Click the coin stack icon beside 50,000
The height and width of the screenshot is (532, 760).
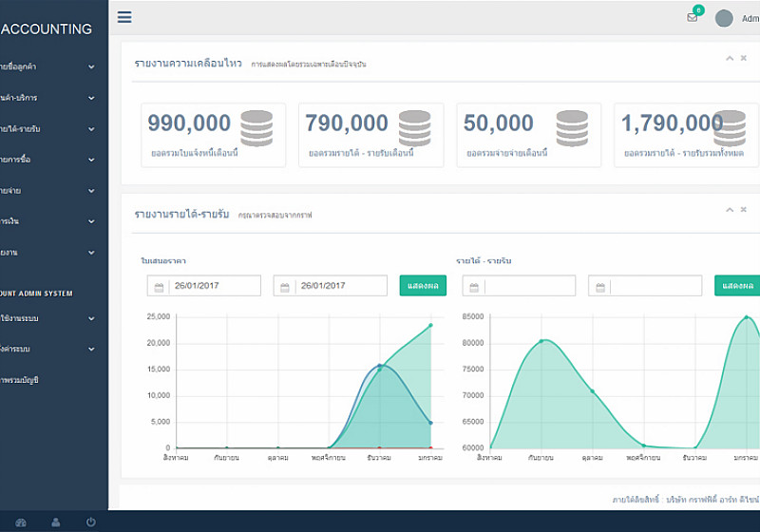point(572,128)
